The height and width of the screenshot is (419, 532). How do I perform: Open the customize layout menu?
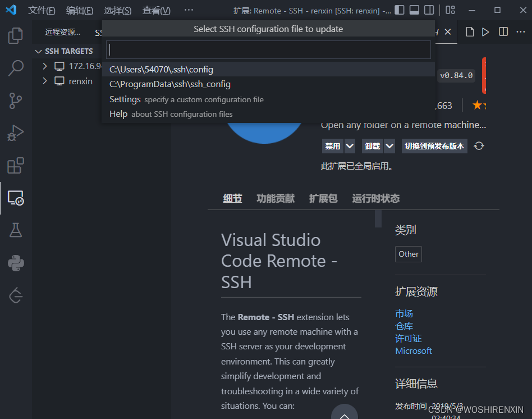[450, 10]
